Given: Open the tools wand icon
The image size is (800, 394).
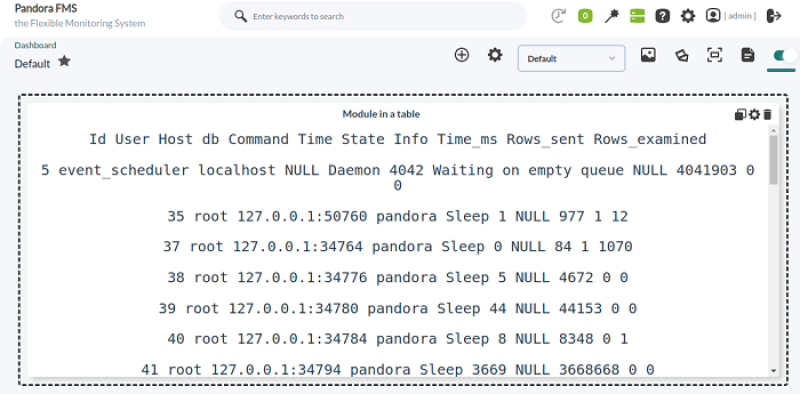Looking at the screenshot, I should click(611, 16).
